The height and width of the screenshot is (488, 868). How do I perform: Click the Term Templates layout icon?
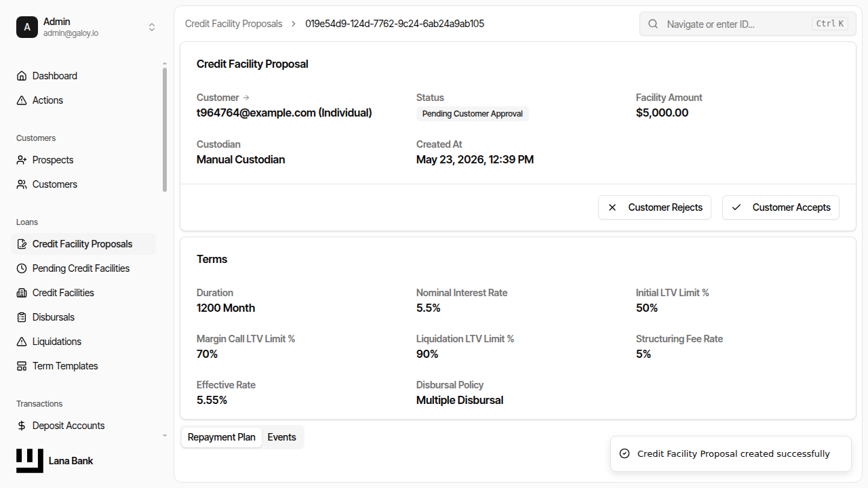[22, 366]
